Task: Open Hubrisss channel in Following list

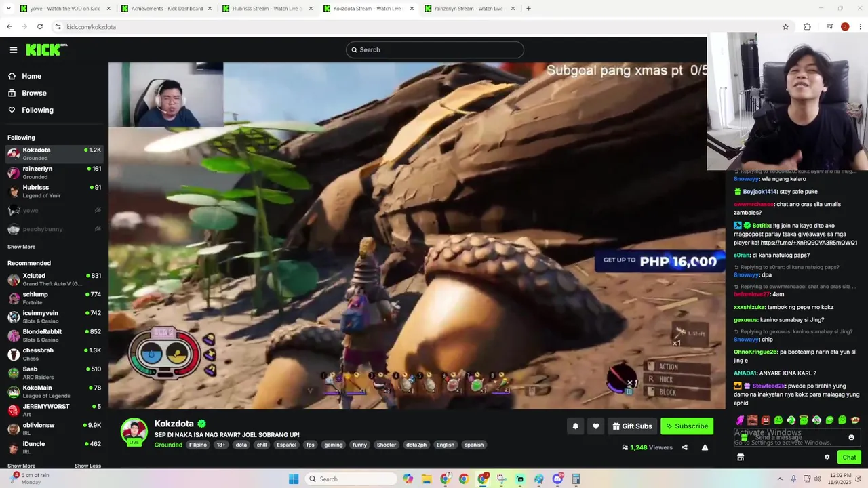Action: (54, 191)
